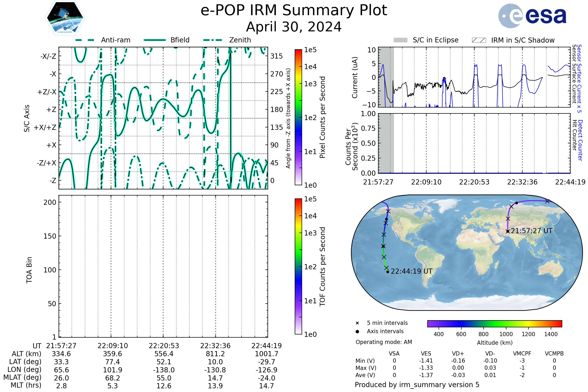The height and width of the screenshot is (392, 588).
Task: Click the Anti-ram dashed legend line
Action: (85, 40)
